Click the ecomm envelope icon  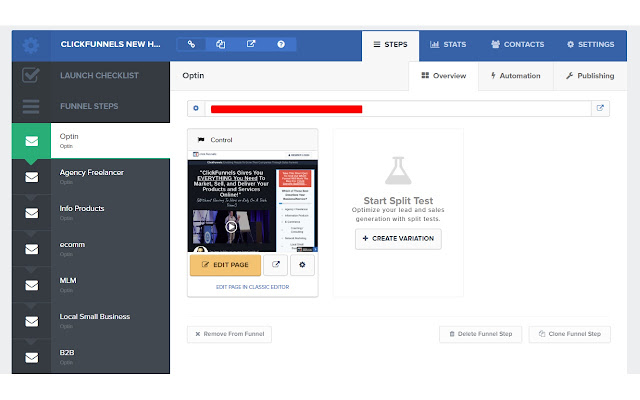pyautogui.click(x=31, y=249)
